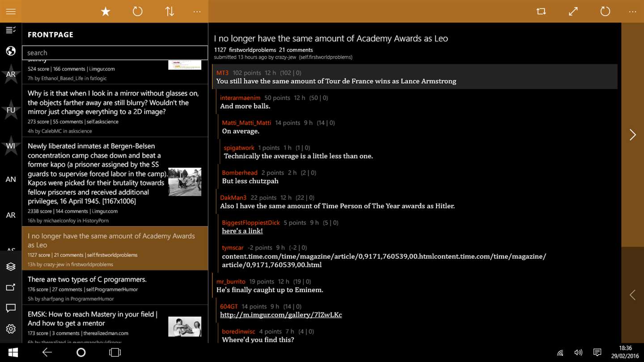Image resolution: width=644 pixels, height=362 pixels.
Task: Open Matti_Matti_Matti's user name
Action: [x=246, y=123]
